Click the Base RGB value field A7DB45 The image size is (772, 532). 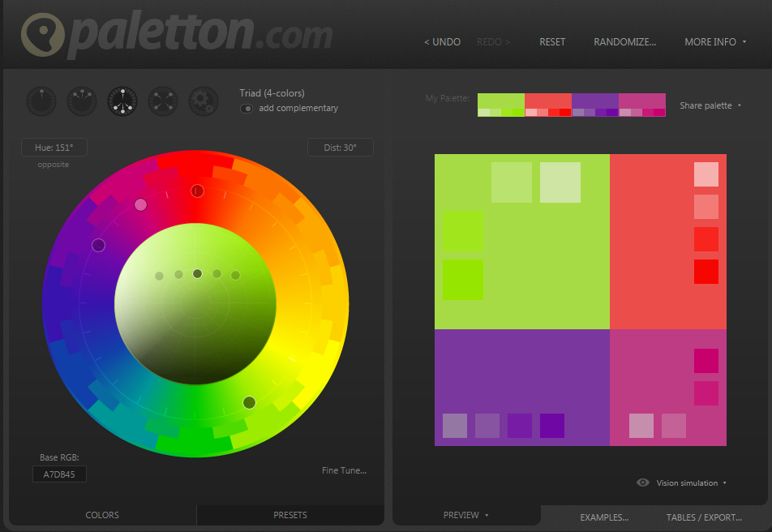click(59, 474)
